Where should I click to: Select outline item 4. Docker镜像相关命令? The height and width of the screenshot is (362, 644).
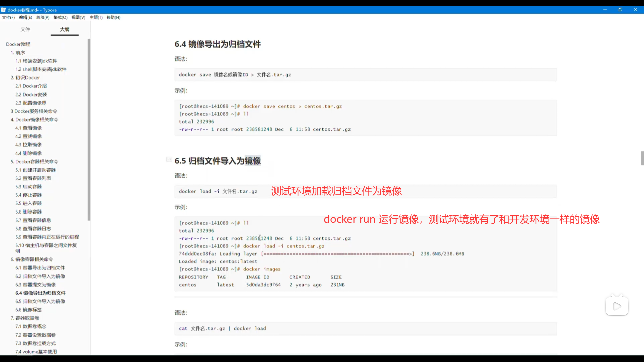pos(34,120)
